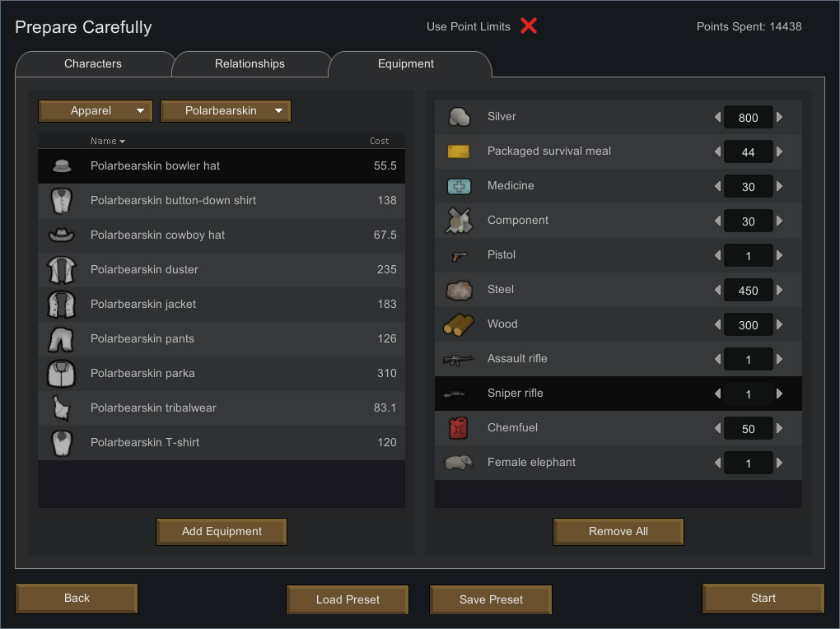Sort the equipment list by Cost
This screenshot has height=629, width=840.
click(379, 141)
